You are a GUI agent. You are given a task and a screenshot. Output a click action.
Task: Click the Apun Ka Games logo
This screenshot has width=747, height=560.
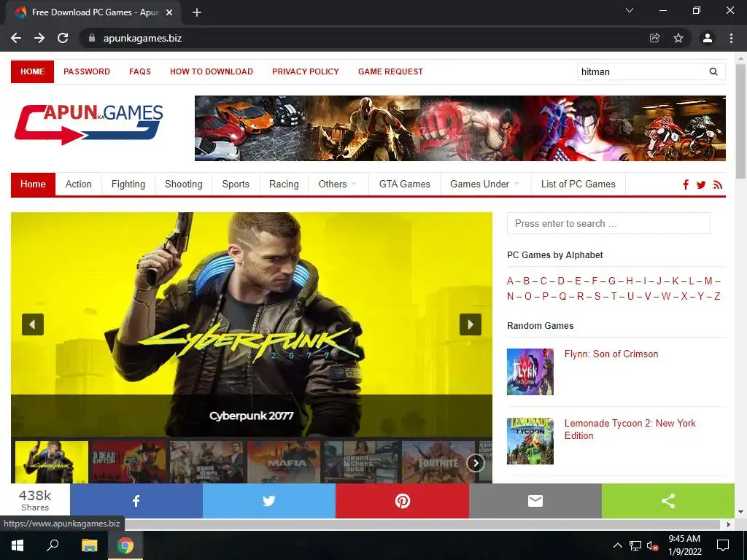[x=88, y=124]
